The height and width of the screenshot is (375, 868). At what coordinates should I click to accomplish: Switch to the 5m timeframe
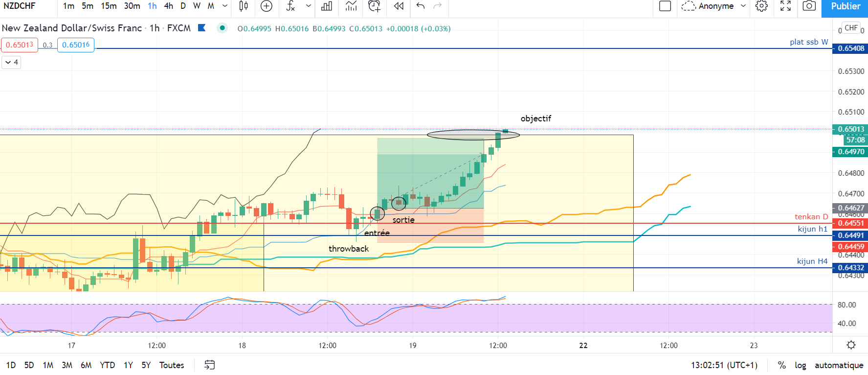[x=88, y=6]
